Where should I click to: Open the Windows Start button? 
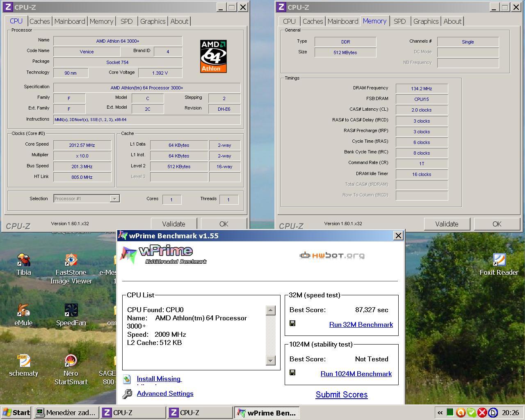click(x=16, y=413)
